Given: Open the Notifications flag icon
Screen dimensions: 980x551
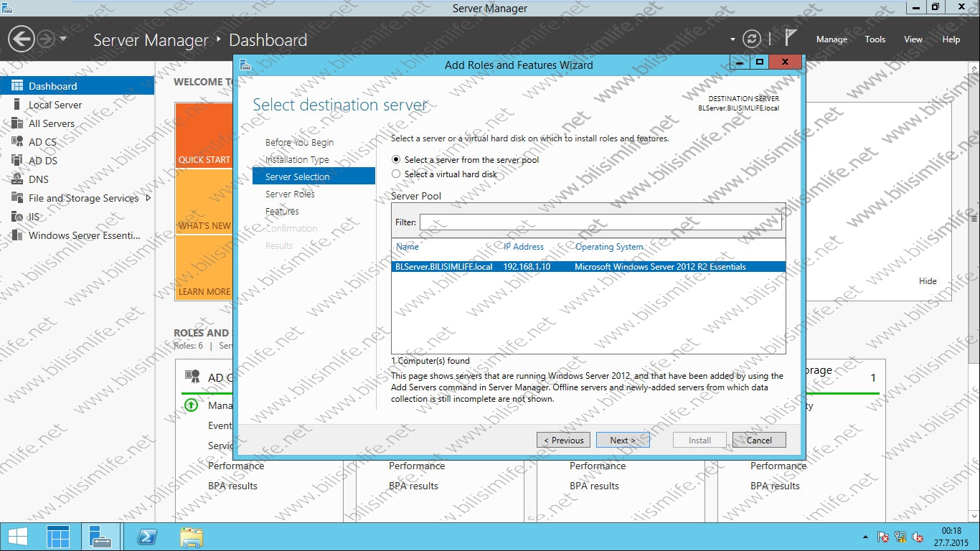Looking at the screenshot, I should pyautogui.click(x=790, y=39).
